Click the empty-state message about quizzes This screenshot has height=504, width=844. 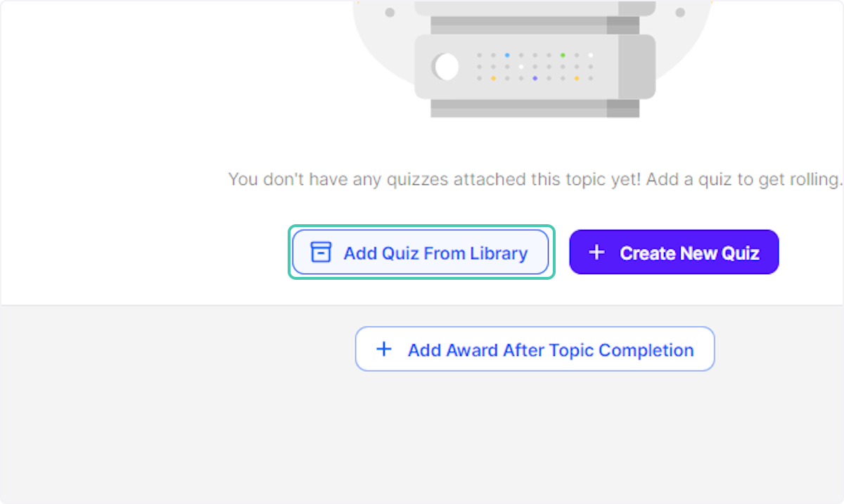pyautogui.click(x=535, y=179)
